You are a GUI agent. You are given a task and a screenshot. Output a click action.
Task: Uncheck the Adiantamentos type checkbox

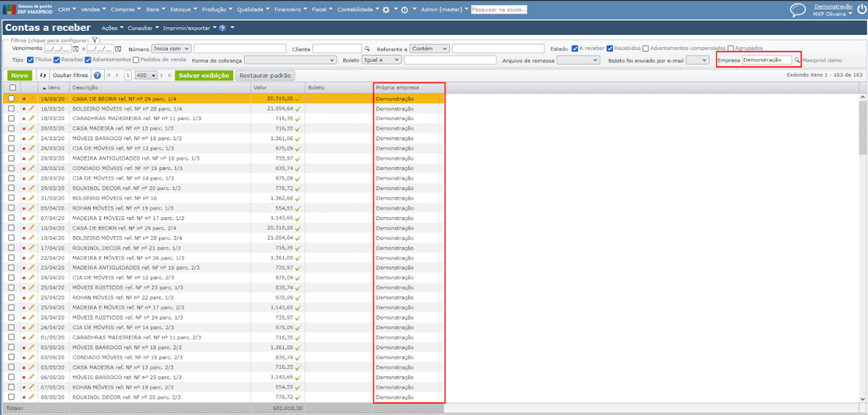pos(88,59)
